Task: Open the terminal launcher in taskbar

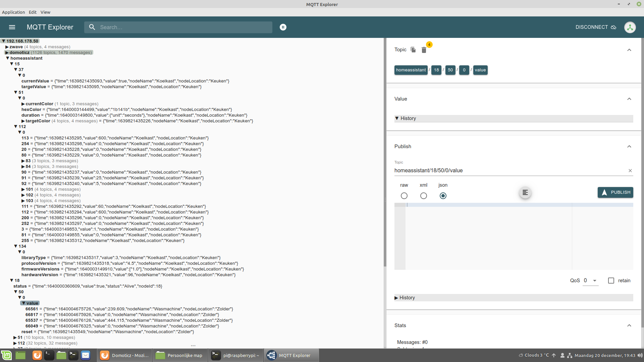Action: (49, 355)
